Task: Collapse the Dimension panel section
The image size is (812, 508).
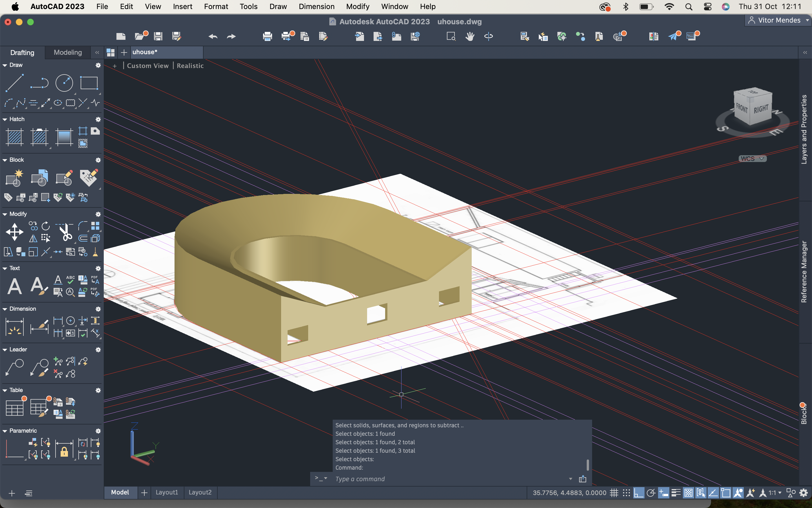Action: coord(5,309)
